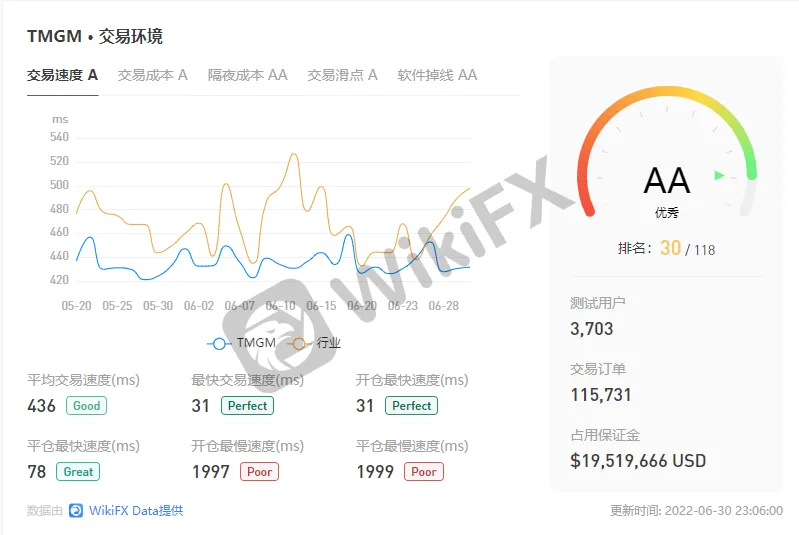Click the 更新时间 2022-06-30 timestamp
The width and height of the screenshot is (799, 535).
(x=697, y=511)
